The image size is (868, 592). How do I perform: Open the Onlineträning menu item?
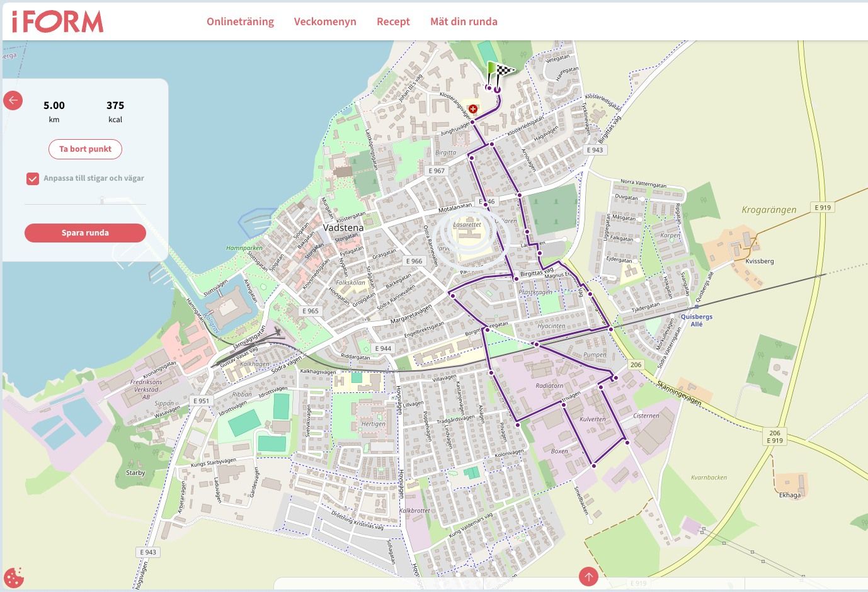point(240,21)
